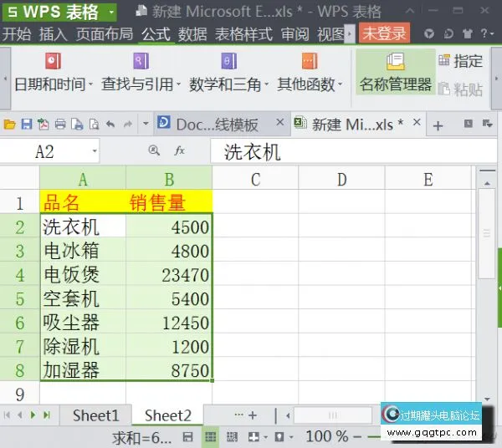Select column C header
The height and width of the screenshot is (448, 502).
[255, 179]
